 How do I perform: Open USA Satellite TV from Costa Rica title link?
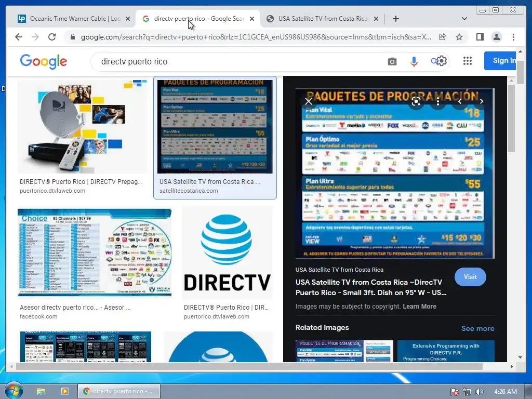click(371, 287)
